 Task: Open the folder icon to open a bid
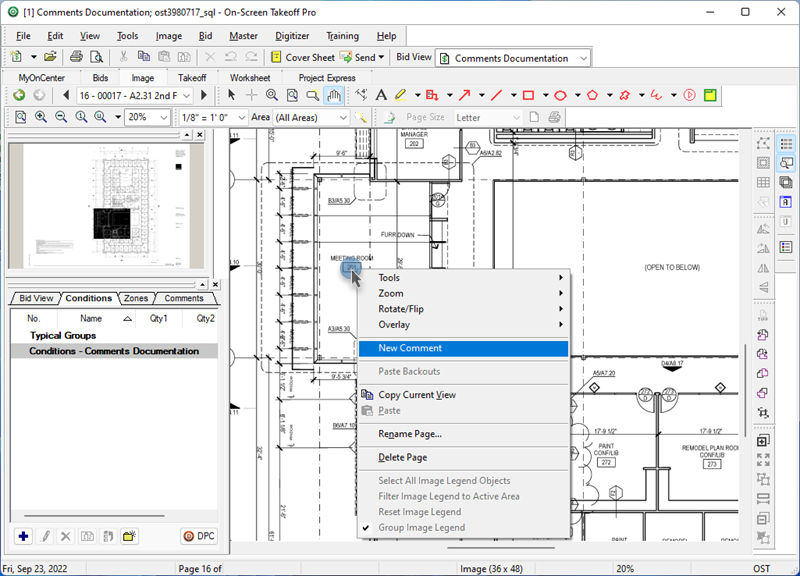(x=50, y=57)
